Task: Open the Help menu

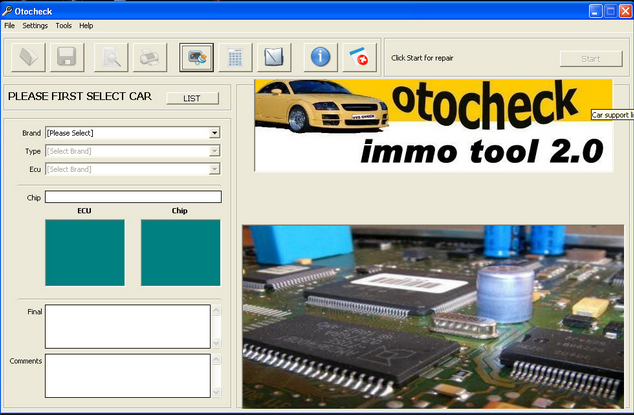Action: 86,25
